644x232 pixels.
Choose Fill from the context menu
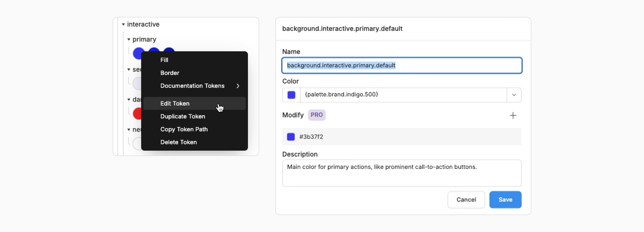[x=164, y=60]
